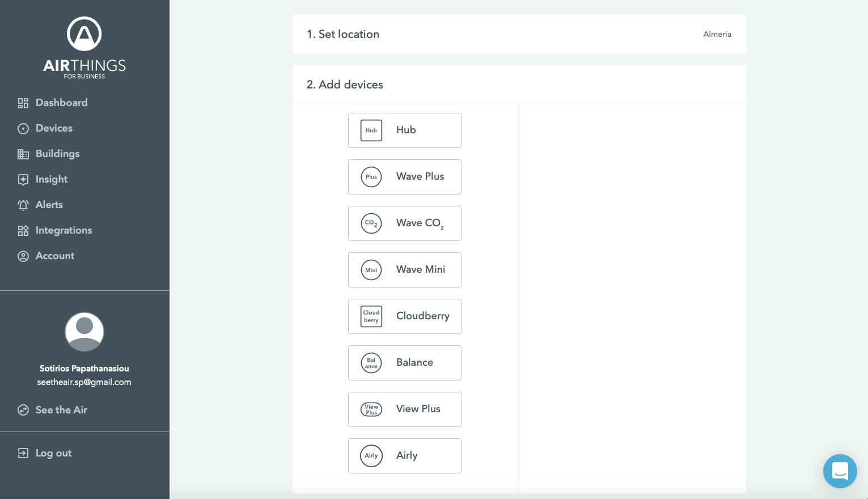Go to Devices in sidebar
The width and height of the screenshot is (868, 499).
(x=54, y=128)
